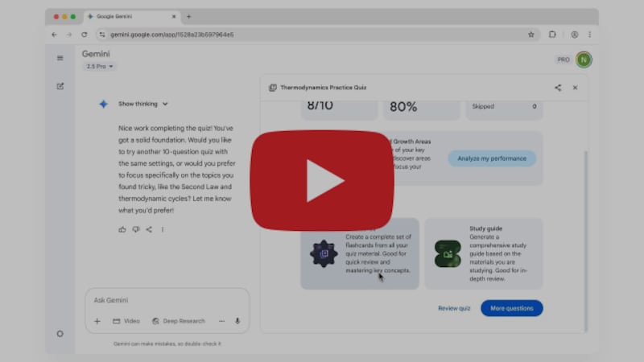Share the Thermodynamics Practice Quiz panel

[558, 88]
